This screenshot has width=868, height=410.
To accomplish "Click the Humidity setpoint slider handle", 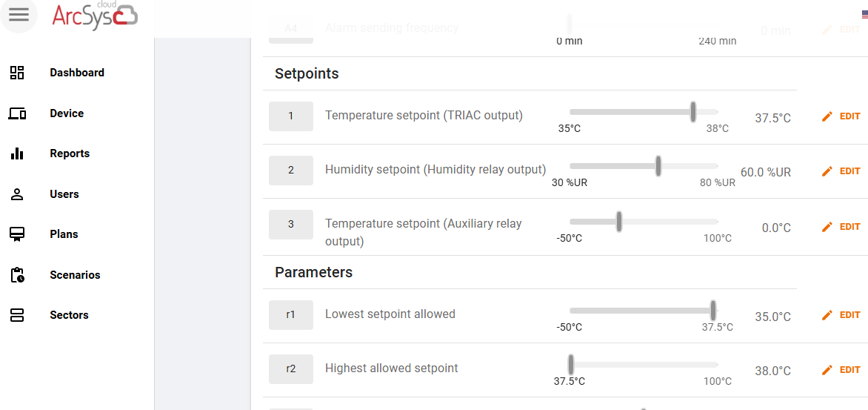I will (658, 166).
